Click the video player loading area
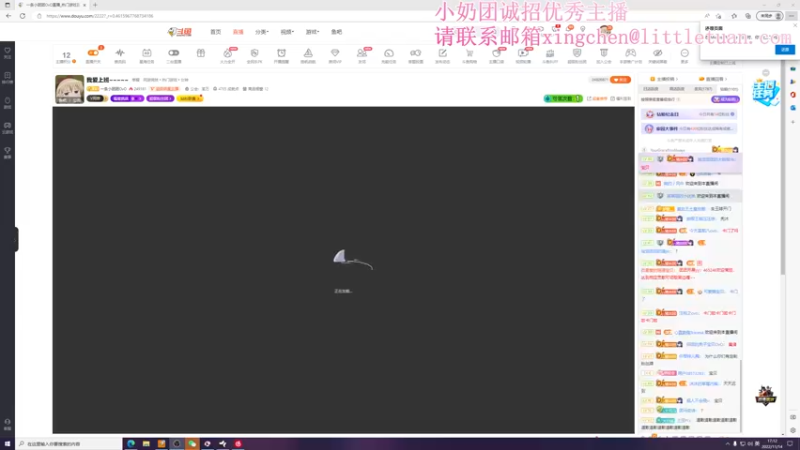800x450 pixels. click(343, 270)
